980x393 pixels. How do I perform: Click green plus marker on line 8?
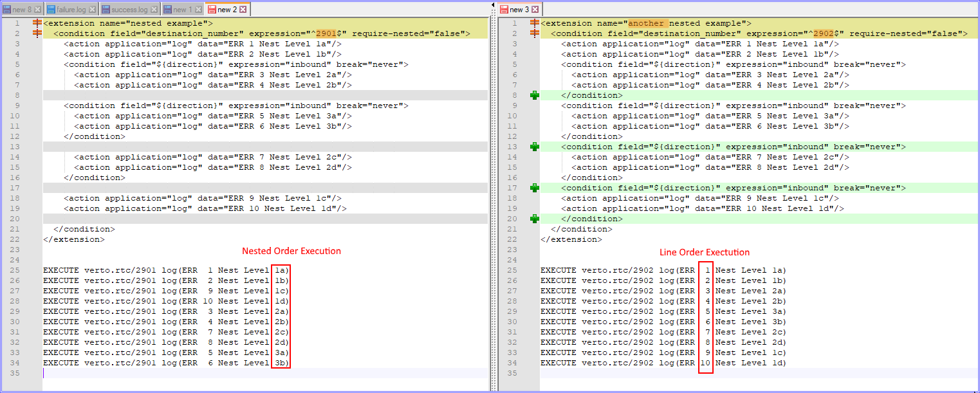pos(534,95)
